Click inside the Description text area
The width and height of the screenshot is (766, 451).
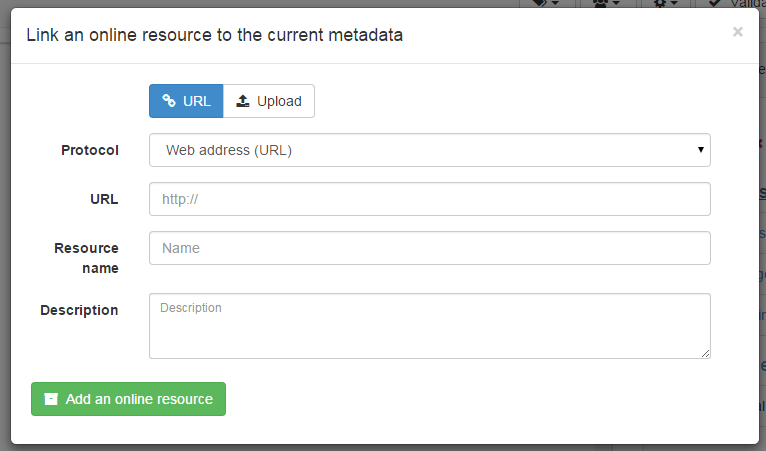click(x=429, y=326)
